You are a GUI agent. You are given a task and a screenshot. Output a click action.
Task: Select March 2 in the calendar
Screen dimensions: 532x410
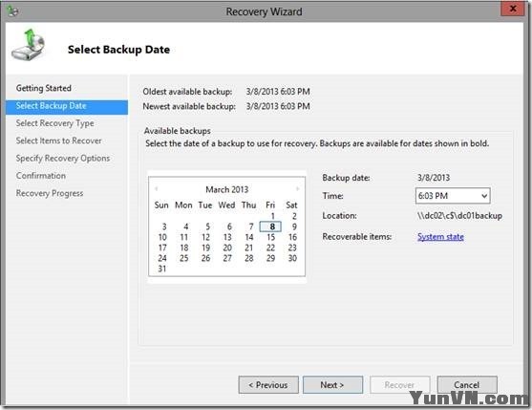[294, 216]
